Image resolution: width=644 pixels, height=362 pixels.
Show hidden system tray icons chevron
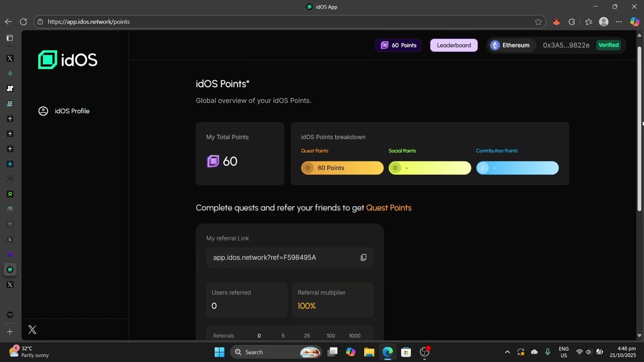[507, 352]
